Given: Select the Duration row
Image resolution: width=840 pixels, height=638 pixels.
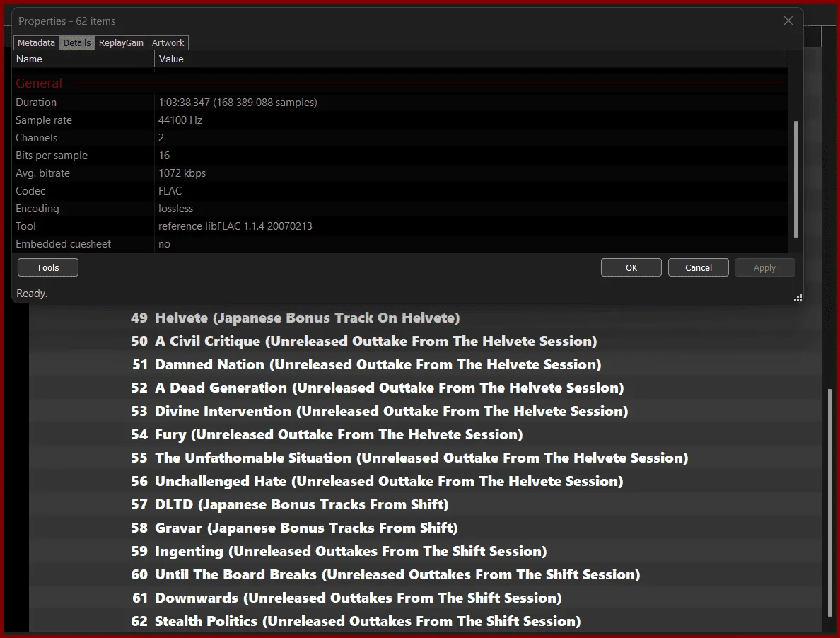Looking at the screenshot, I should (400, 103).
